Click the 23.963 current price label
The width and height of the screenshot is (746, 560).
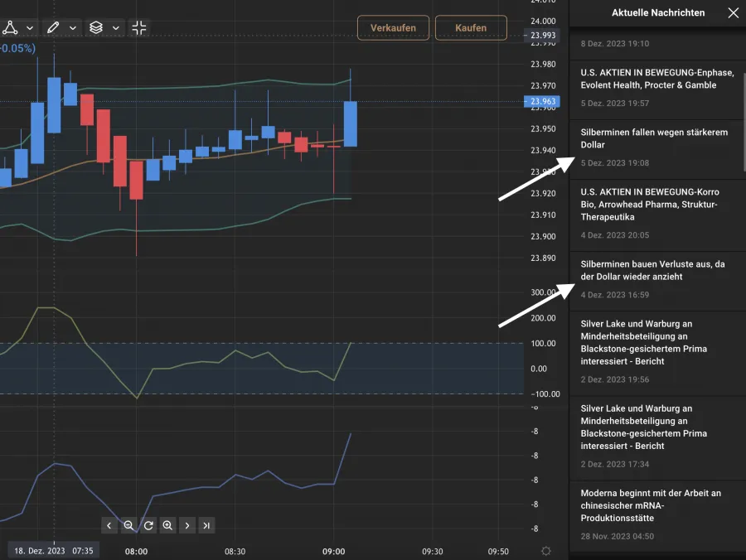click(543, 103)
